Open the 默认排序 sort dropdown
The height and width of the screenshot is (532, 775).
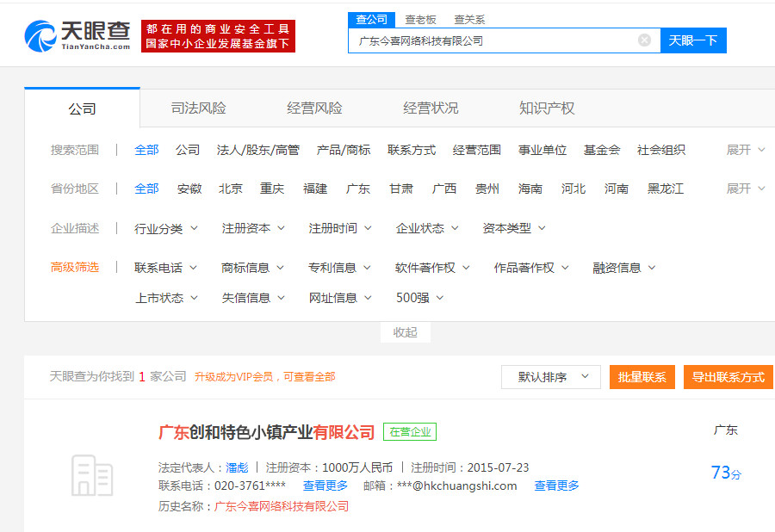551,377
